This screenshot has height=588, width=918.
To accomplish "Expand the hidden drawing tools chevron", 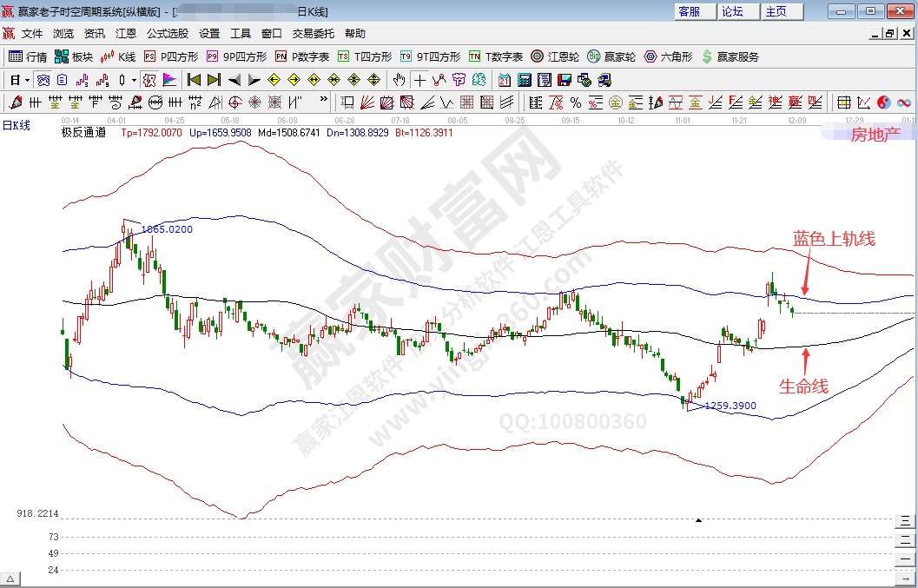I will (323, 102).
